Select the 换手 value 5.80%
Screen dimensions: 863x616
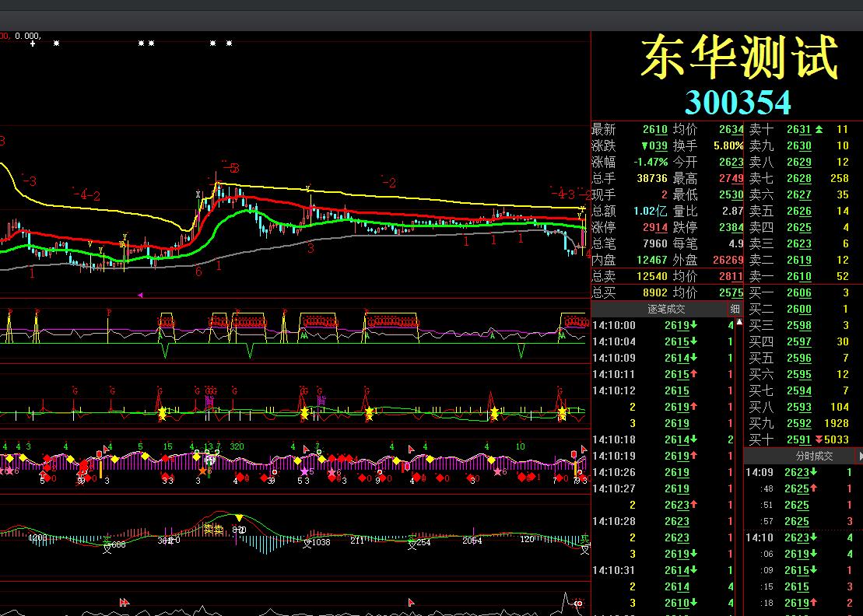coord(728,145)
